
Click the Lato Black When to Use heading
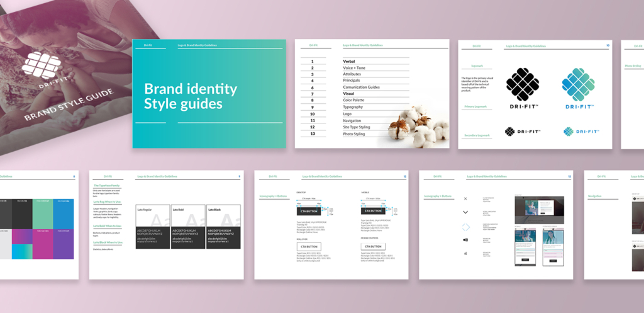[x=108, y=242]
